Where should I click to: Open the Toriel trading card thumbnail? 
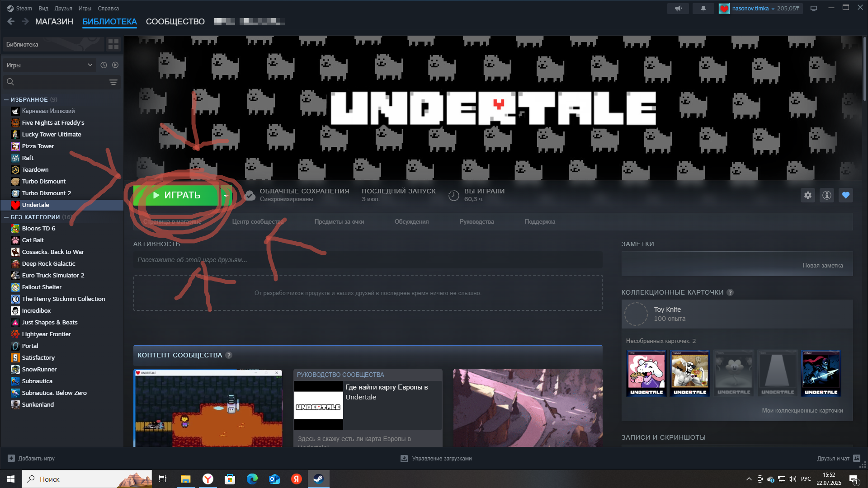tap(646, 373)
